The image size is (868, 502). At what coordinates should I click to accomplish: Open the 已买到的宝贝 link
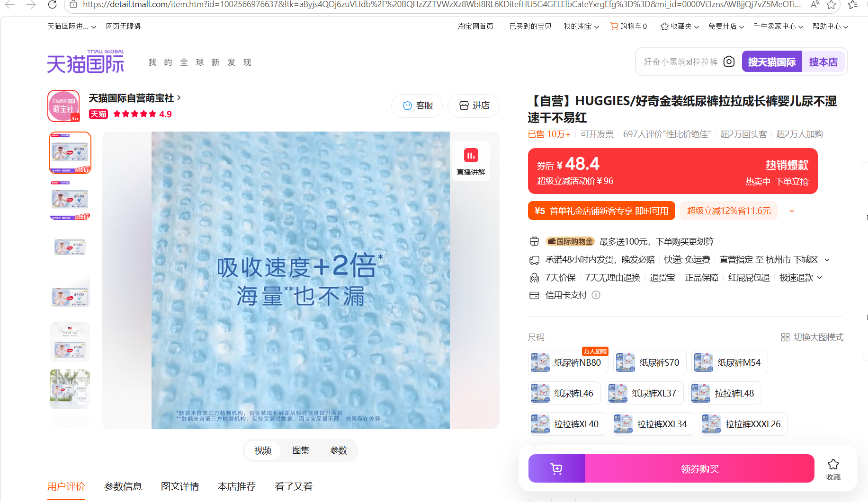pyautogui.click(x=530, y=26)
